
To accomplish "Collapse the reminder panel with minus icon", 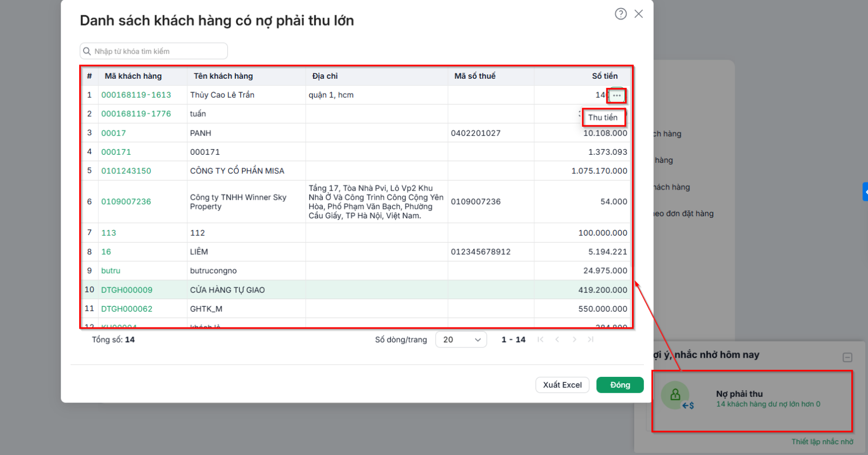I will [847, 357].
